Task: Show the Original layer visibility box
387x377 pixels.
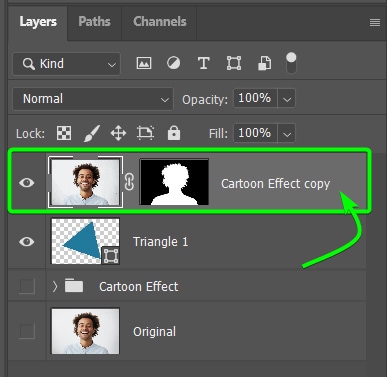Action: click(x=27, y=331)
